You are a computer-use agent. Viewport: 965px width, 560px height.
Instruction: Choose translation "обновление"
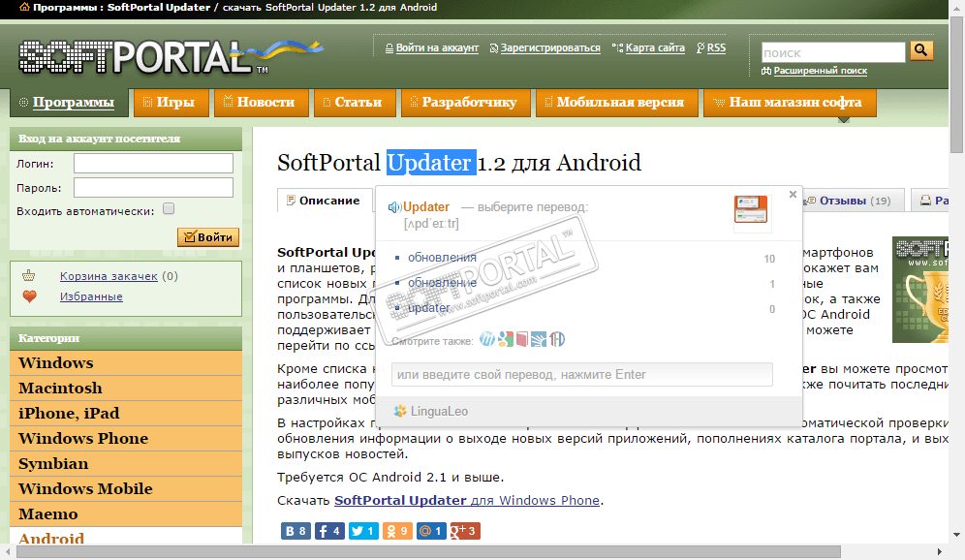(x=442, y=283)
